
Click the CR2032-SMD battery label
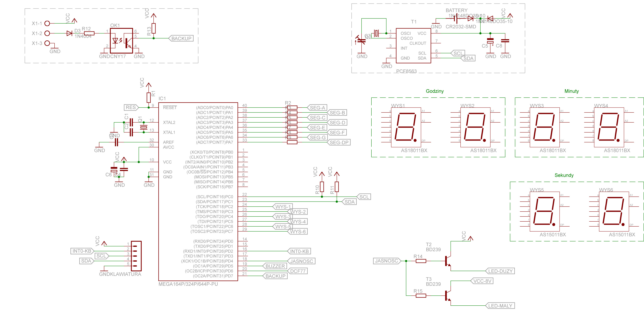click(461, 26)
